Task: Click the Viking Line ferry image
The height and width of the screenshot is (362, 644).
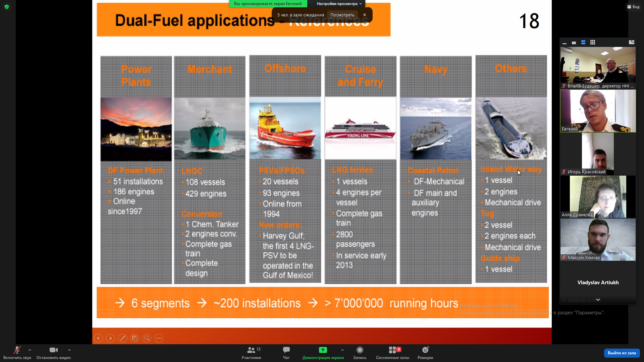Action: coord(360,128)
